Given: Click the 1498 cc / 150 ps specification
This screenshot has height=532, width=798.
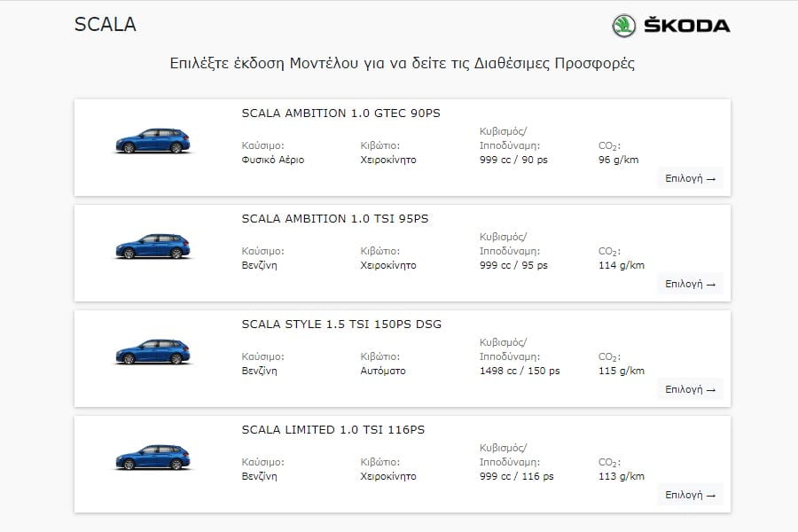Looking at the screenshot, I should [x=520, y=371].
